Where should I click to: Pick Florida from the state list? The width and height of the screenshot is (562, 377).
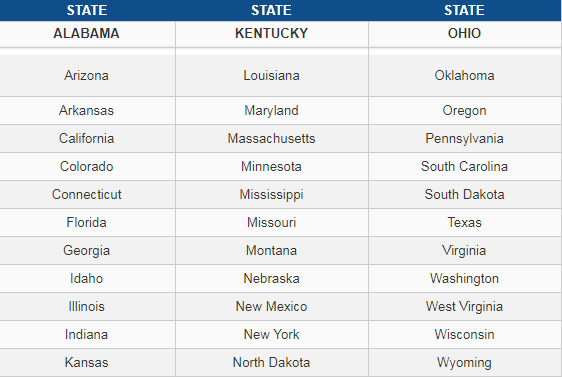(86, 223)
